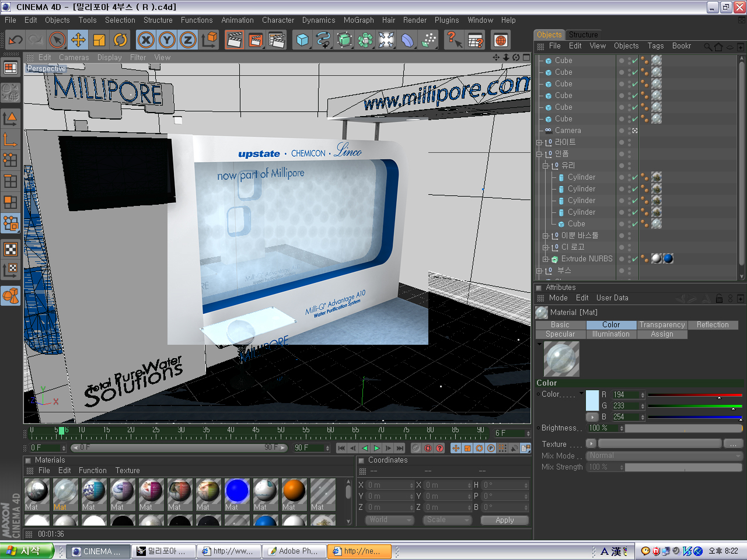Add a Cube primitive object
This screenshot has width=747, height=560.
(302, 40)
